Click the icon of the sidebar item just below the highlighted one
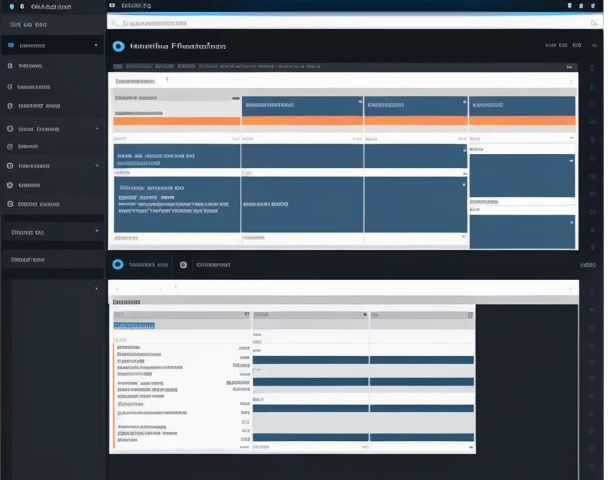The image size is (616, 480). click(x=10, y=66)
